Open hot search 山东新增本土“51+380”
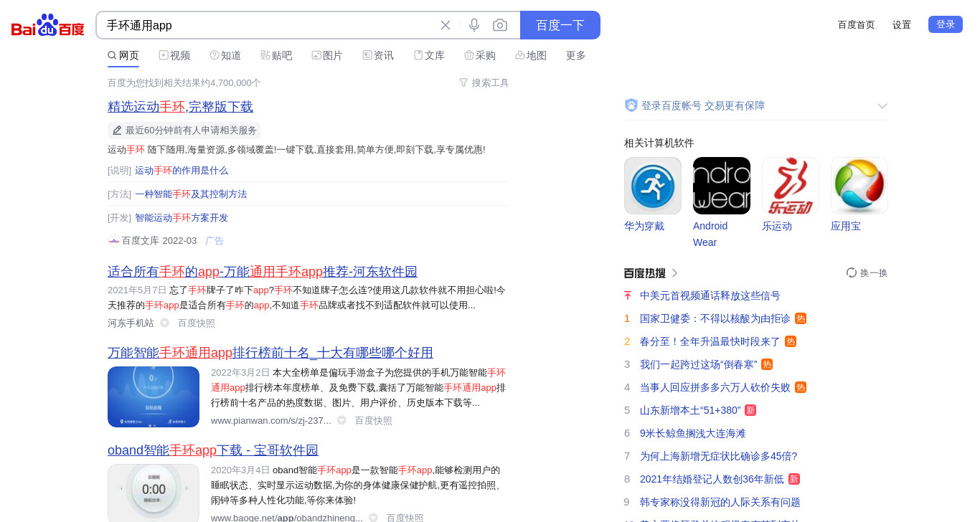The width and height of the screenshot is (980, 522). [690, 410]
